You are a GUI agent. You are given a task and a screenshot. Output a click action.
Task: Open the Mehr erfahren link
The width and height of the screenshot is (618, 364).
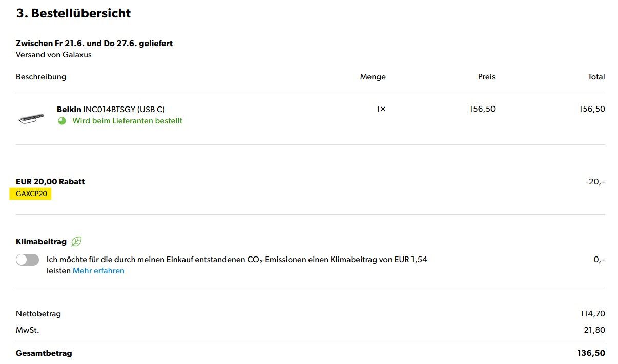click(x=98, y=271)
